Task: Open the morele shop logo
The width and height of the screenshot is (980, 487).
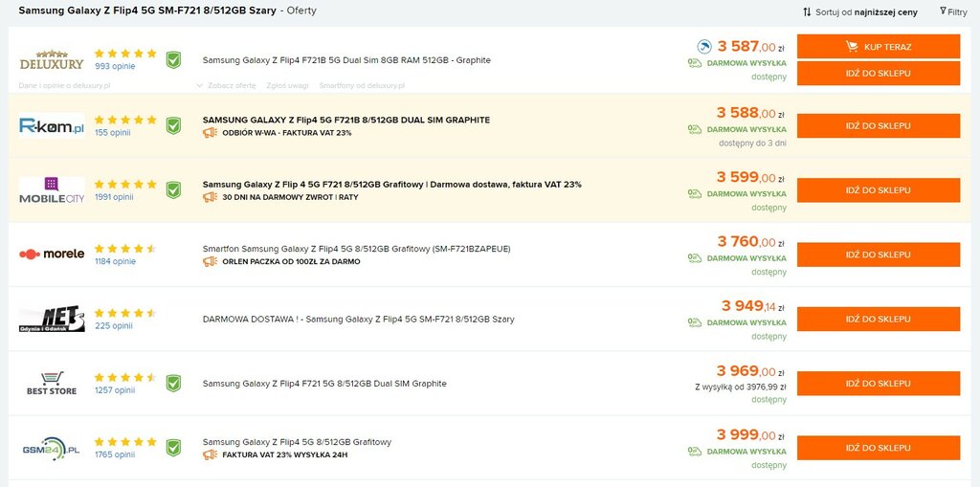Action: click(52, 254)
